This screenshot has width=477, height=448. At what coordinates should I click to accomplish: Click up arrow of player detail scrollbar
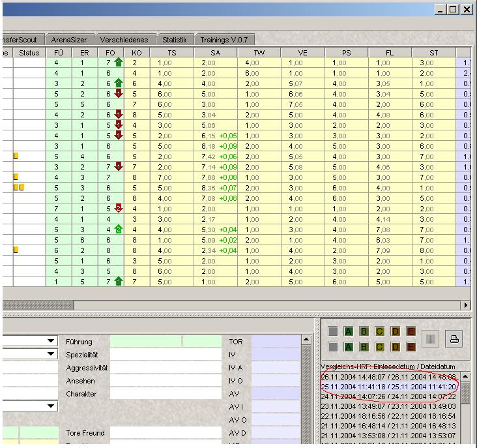(306, 339)
